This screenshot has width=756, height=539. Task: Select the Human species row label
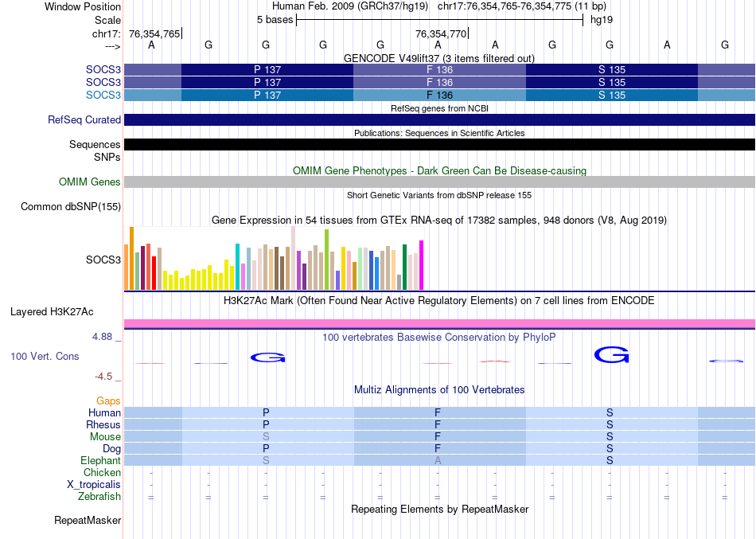(104, 412)
